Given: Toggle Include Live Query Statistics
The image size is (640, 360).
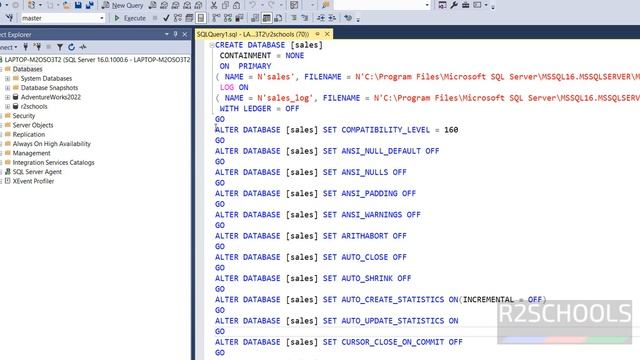Looking at the screenshot, I should (x=228, y=18).
